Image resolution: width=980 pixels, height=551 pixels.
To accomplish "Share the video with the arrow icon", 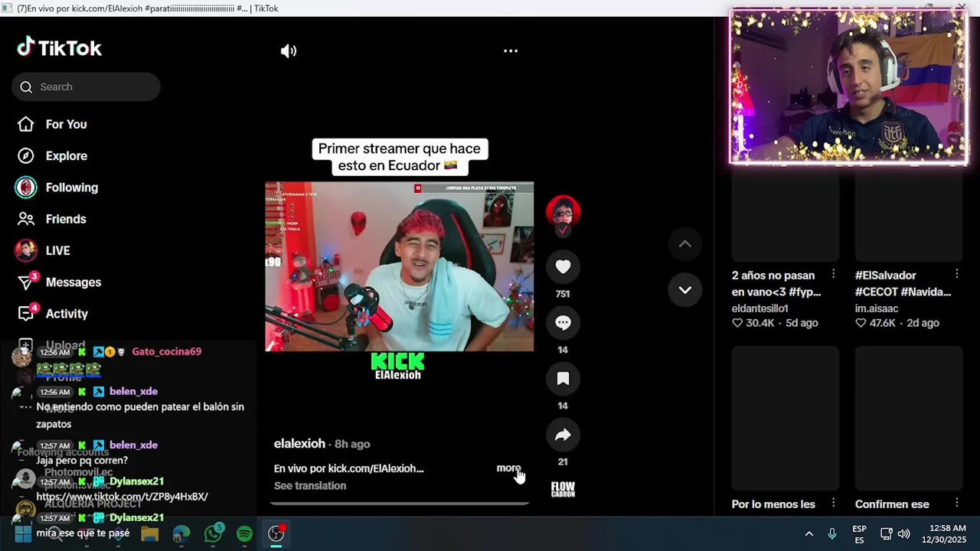I will pos(563,435).
